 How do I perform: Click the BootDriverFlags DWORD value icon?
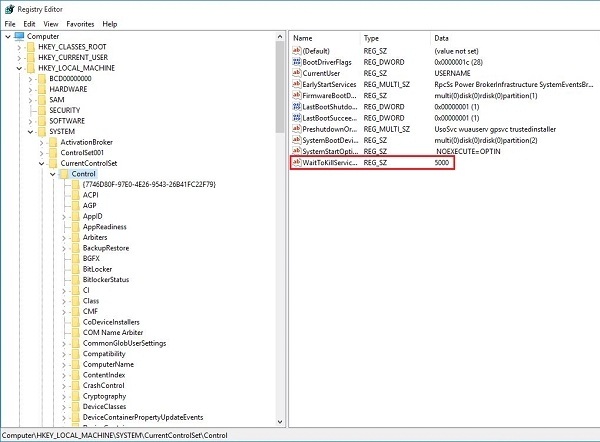tap(296, 61)
